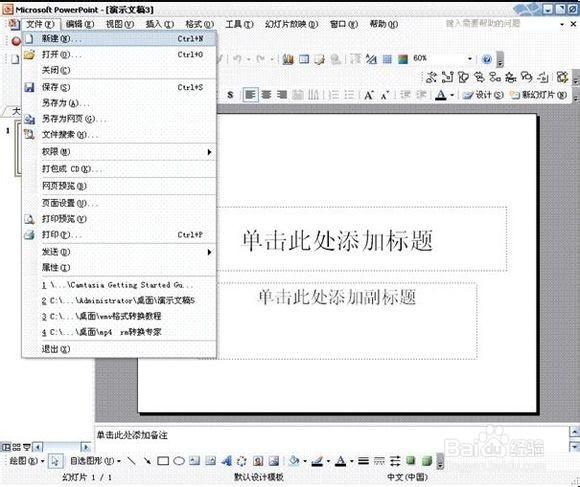
Task: Select the Line tool on Drawing toolbar
Action: tap(131, 461)
